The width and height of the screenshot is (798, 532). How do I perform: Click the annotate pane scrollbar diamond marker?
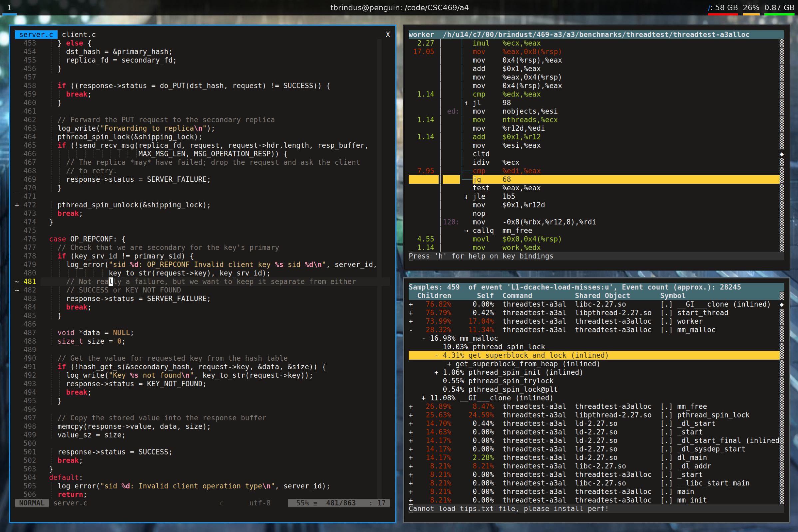pyautogui.click(x=782, y=154)
